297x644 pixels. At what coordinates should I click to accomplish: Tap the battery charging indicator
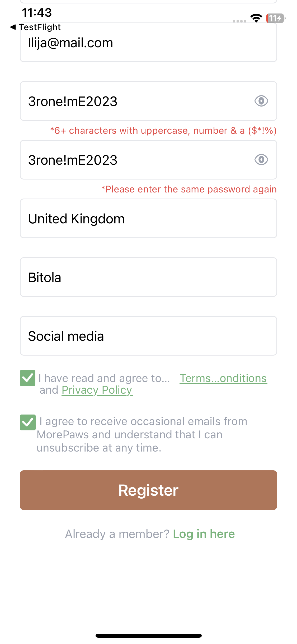[276, 18]
